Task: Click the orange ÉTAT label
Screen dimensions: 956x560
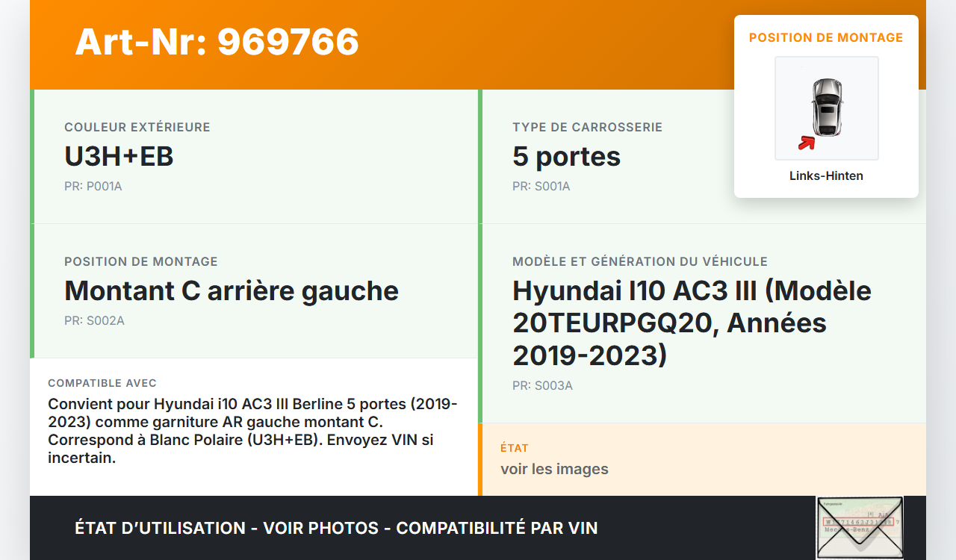Action: [x=515, y=448]
